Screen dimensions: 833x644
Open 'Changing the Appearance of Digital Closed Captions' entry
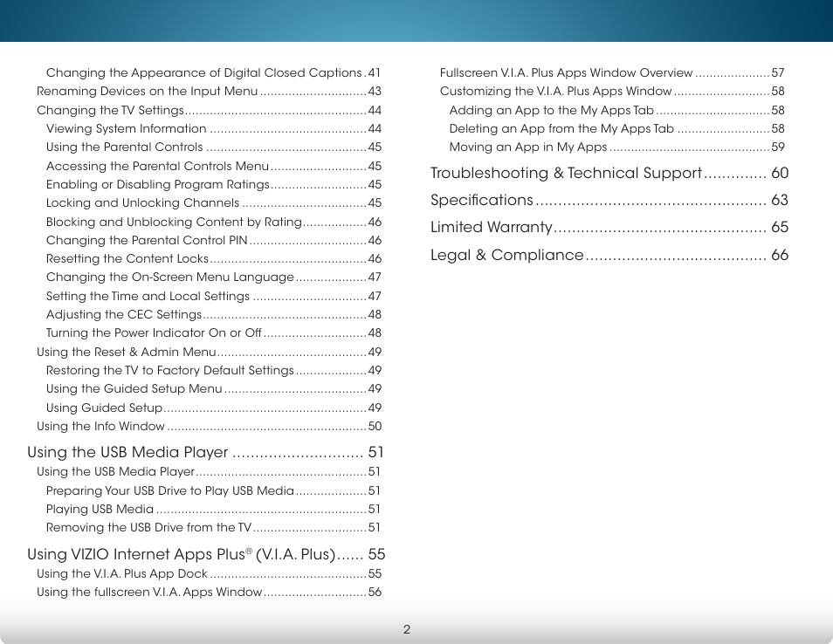tap(214, 72)
